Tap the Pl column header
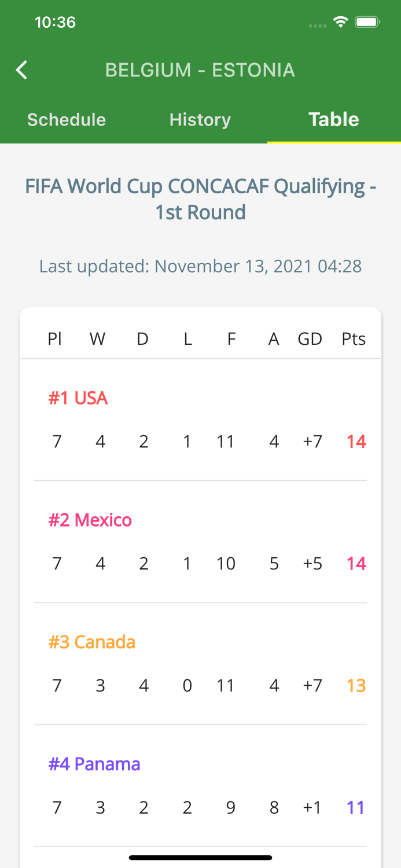Viewport: 401px width, 868px height. [55, 339]
